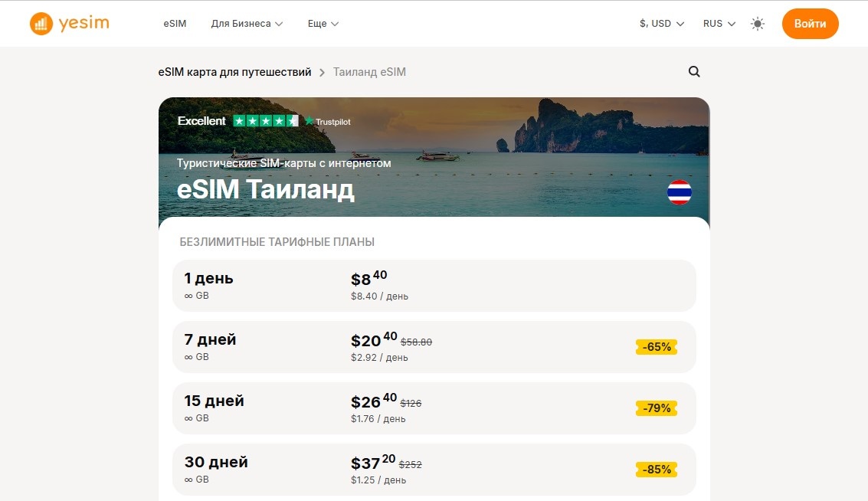Open the search magnifier icon
Screen dimensions: 868x501
point(694,71)
